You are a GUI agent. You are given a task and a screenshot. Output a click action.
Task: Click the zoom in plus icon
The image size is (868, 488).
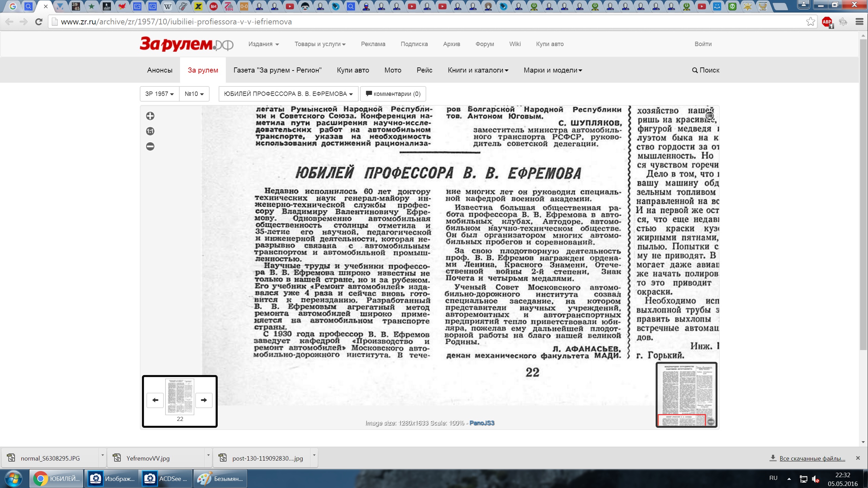coord(150,116)
